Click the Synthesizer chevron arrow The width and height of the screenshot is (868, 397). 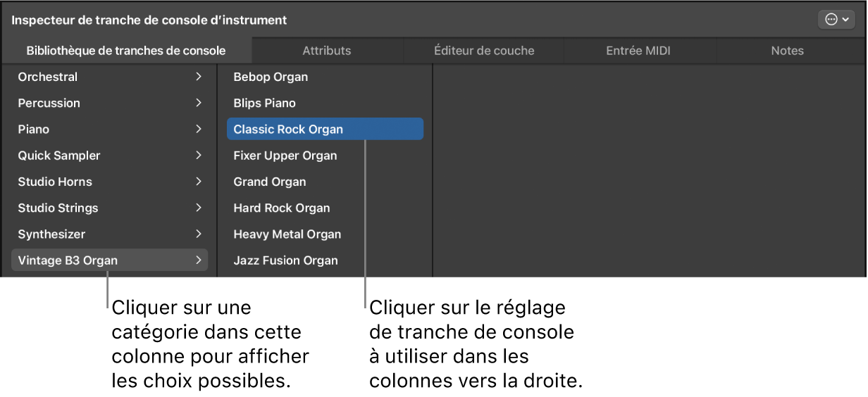pos(199,234)
